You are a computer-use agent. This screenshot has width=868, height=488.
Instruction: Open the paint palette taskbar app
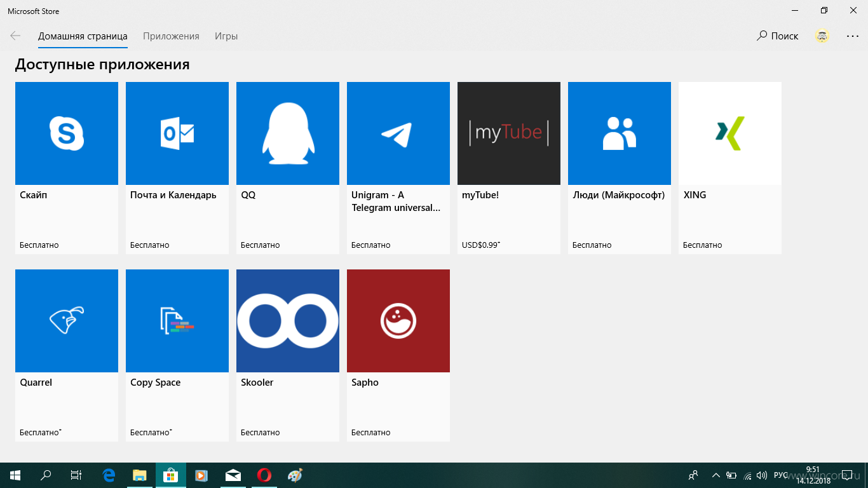point(295,475)
